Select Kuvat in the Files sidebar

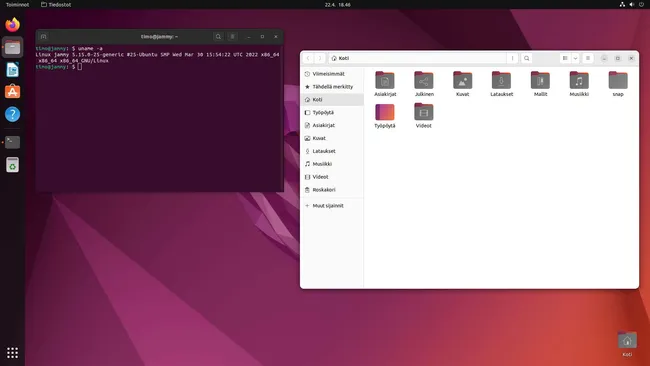332,138
